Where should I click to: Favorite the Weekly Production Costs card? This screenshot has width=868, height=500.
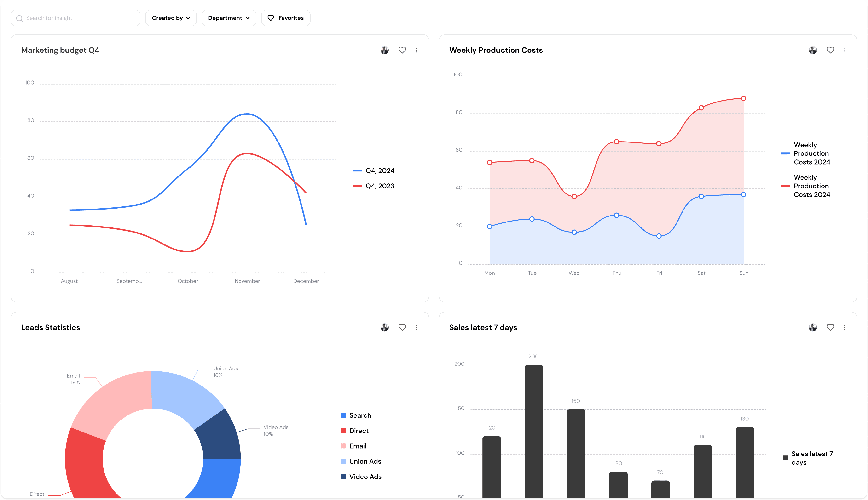[x=830, y=50]
